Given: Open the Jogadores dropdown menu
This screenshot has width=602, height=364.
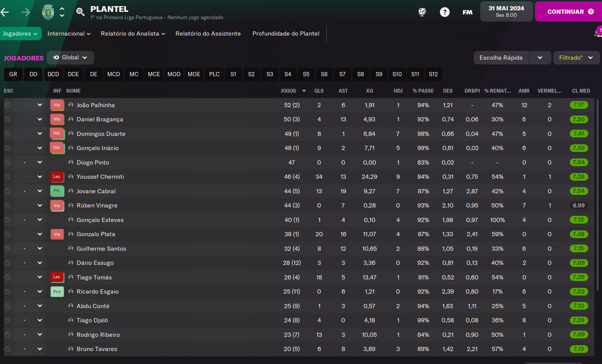Looking at the screenshot, I should 21,34.
